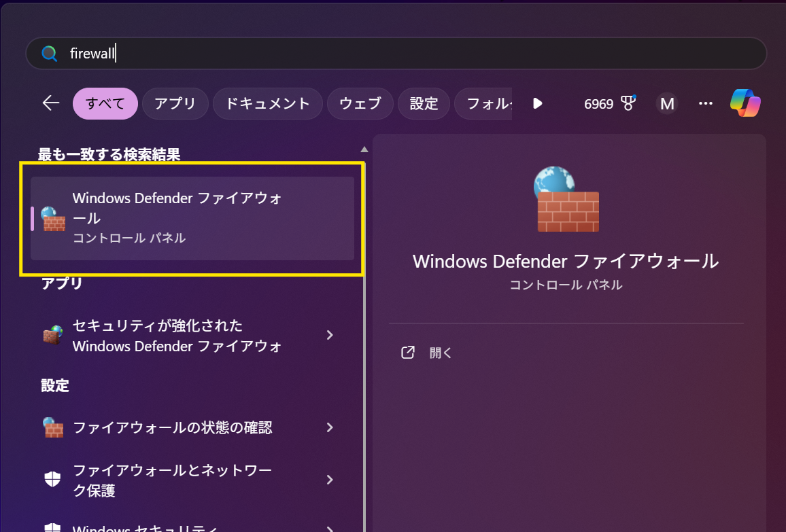Screen dimensions: 786x532
Task: Click the preview title Windows Defender ファイアウォール
Action: 566,262
